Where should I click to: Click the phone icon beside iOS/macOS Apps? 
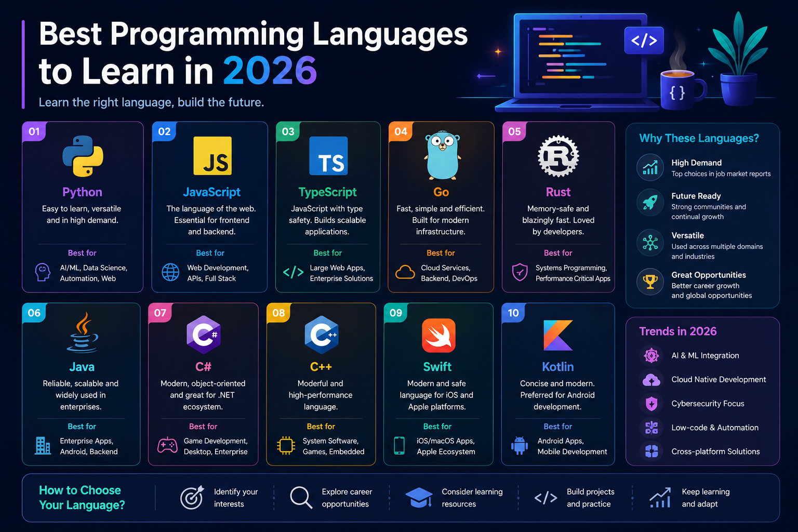399,446
